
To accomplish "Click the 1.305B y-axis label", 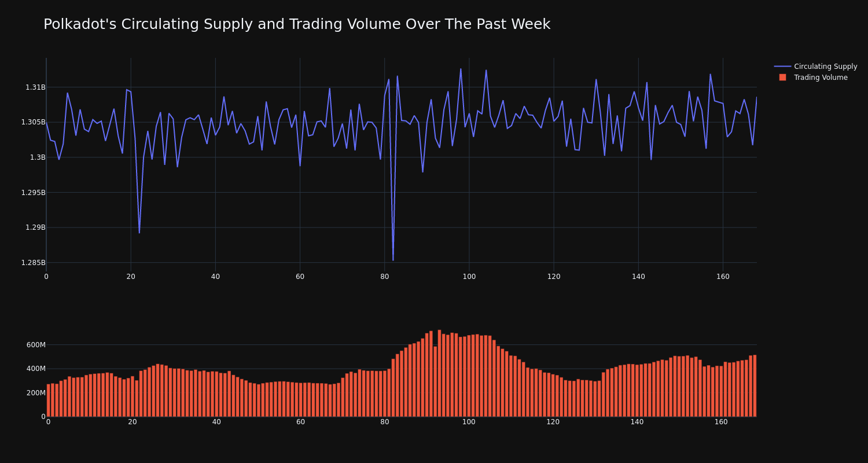I will click(x=33, y=122).
